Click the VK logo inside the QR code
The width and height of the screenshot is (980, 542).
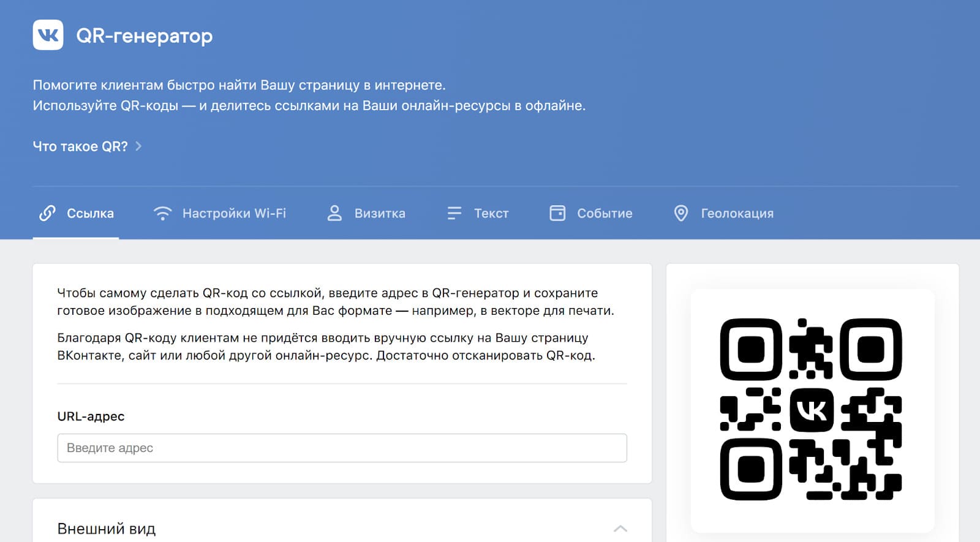tap(812, 410)
